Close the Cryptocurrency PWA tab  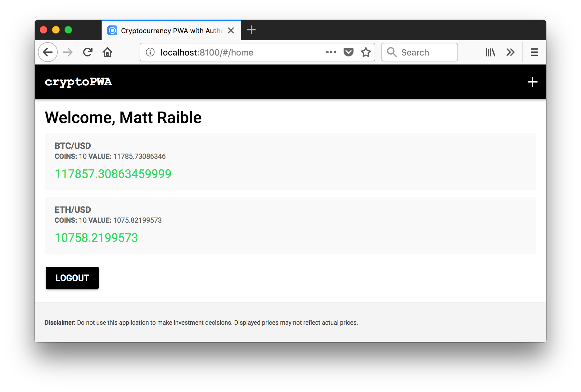(231, 30)
